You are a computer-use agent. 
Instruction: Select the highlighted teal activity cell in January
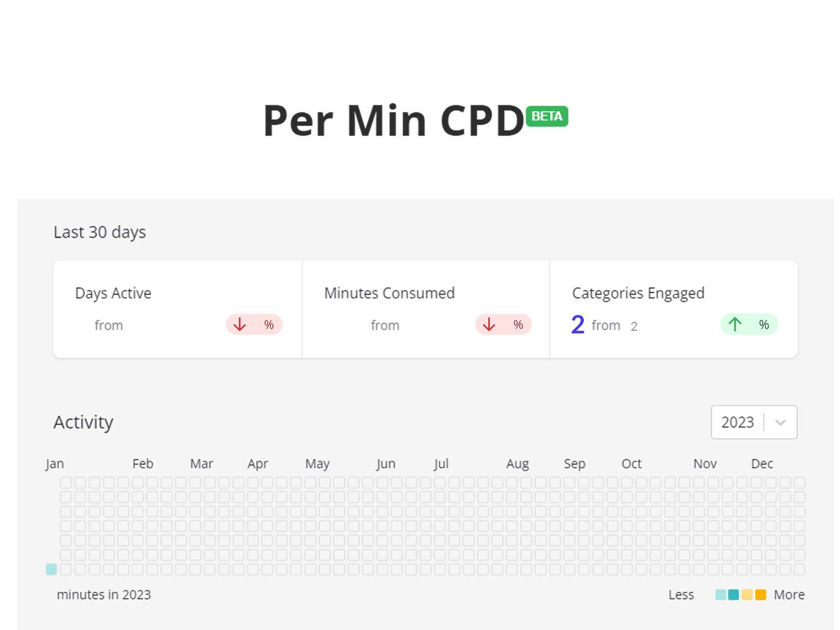51,569
